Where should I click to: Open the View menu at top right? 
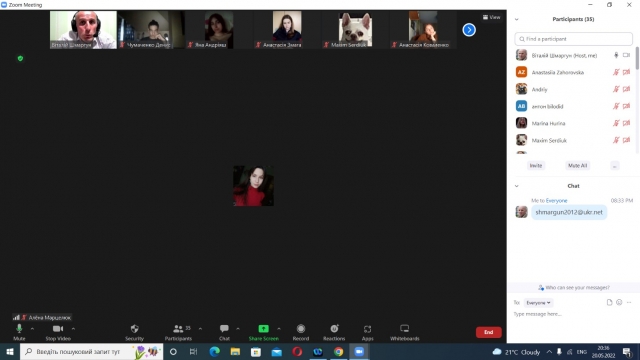coord(491,17)
